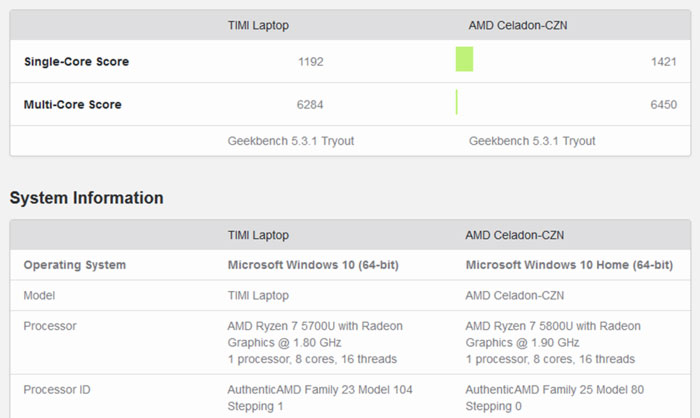Click the TIMI Laptop multi-core score 6284
The width and height of the screenshot is (700, 418).
[x=310, y=104]
